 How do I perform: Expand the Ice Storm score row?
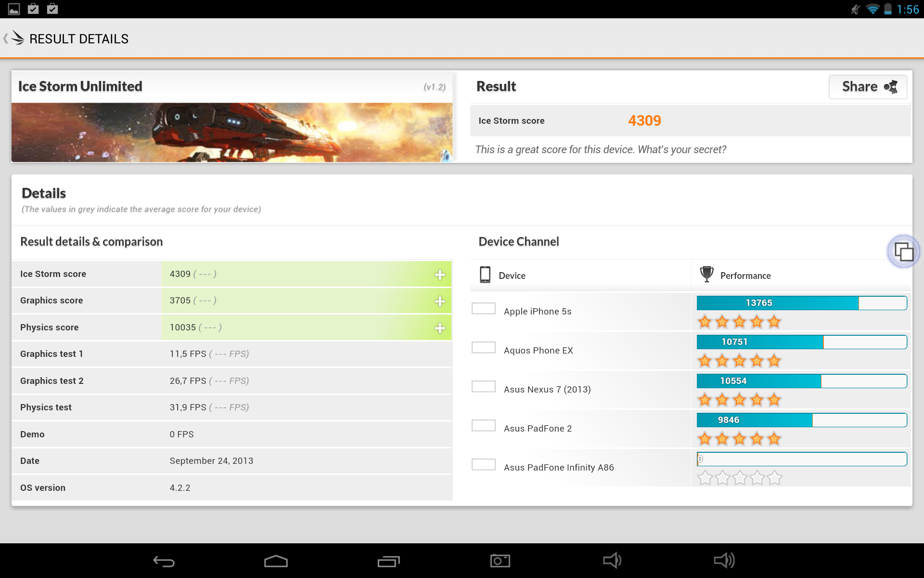[x=439, y=275]
